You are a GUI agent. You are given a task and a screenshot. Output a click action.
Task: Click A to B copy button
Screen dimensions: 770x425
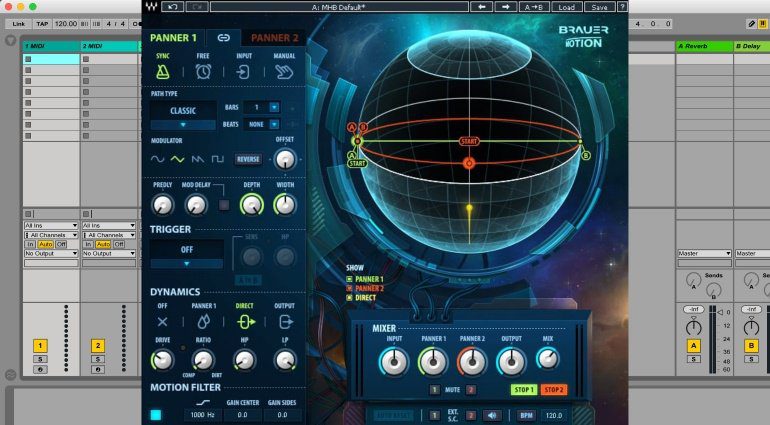click(x=534, y=7)
